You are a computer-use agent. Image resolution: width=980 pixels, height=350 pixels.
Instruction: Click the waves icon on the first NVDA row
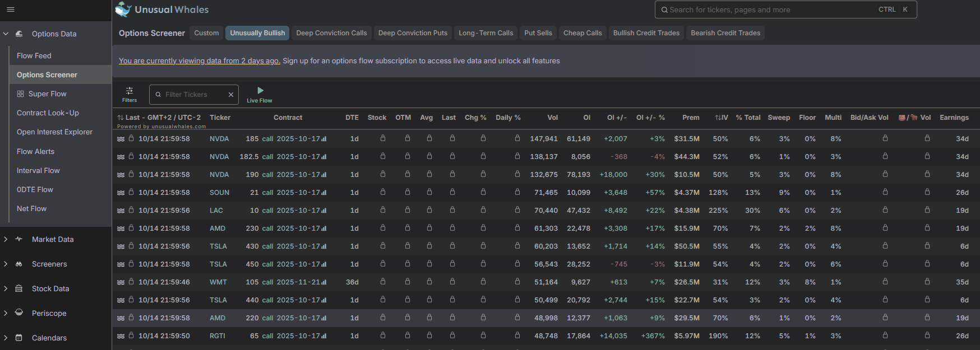[x=121, y=139]
